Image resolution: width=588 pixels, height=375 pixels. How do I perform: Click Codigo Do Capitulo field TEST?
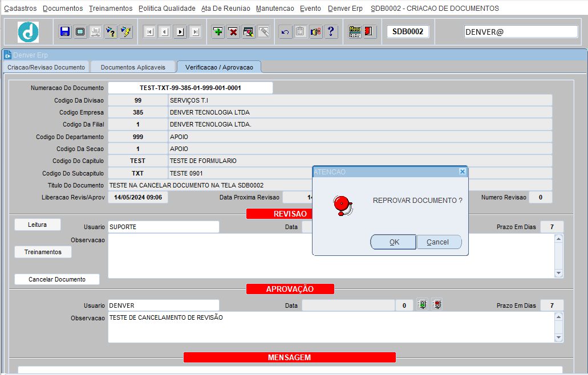click(138, 161)
